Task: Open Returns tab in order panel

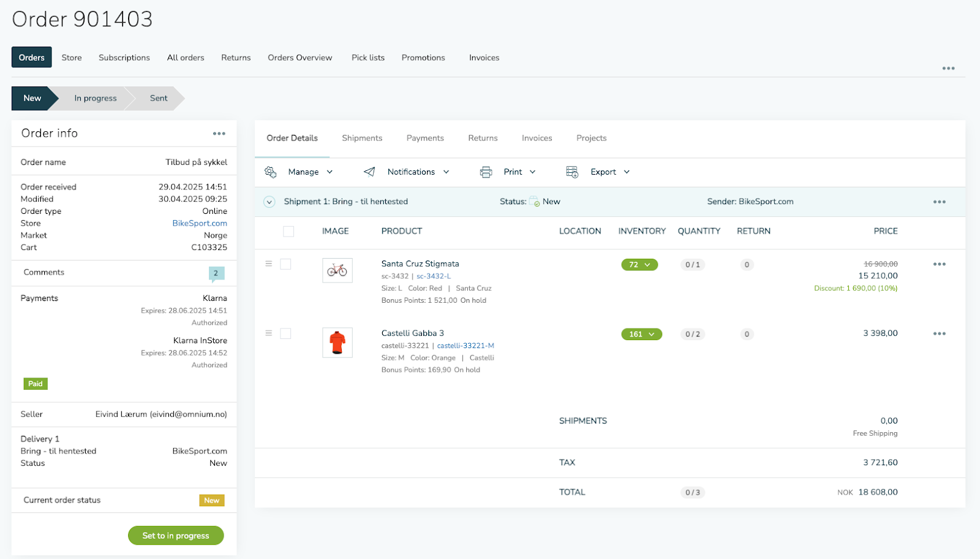Action: point(483,139)
